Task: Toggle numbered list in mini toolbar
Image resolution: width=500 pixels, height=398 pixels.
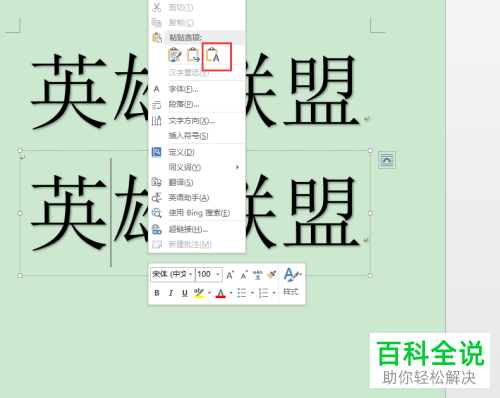Action: pos(263,293)
